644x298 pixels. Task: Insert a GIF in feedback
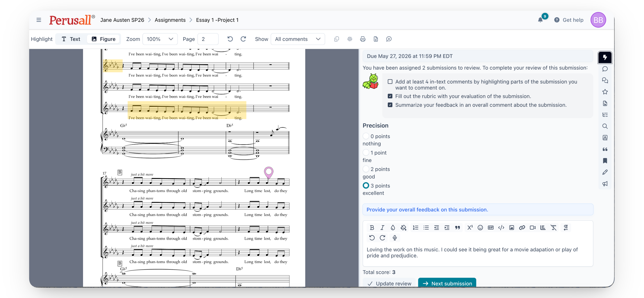tap(491, 227)
